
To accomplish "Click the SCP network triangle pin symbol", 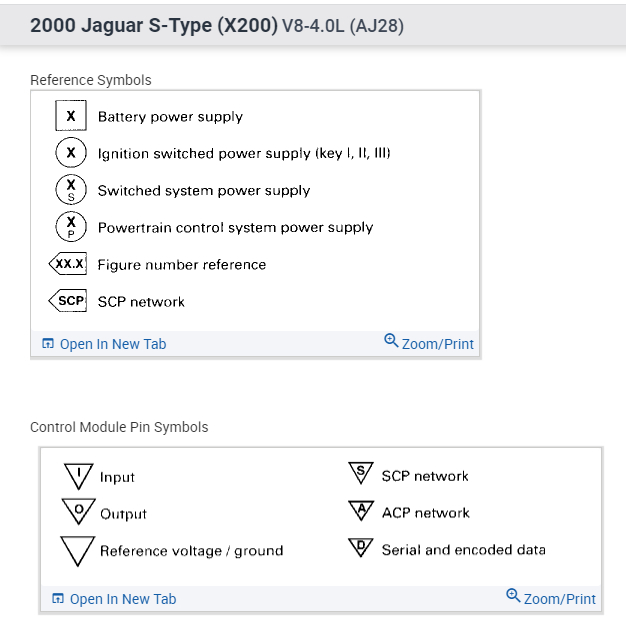I will point(360,474).
